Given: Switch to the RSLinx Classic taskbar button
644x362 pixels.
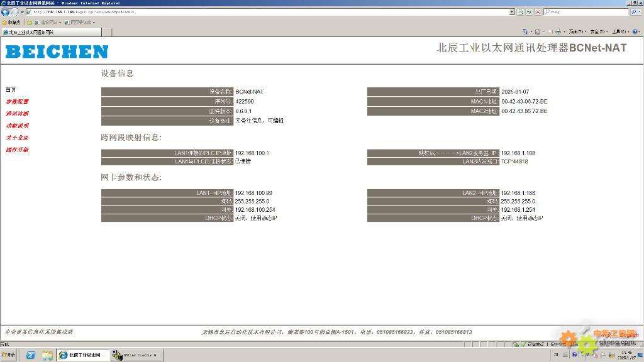Looking at the screenshot, I should 137,356.
